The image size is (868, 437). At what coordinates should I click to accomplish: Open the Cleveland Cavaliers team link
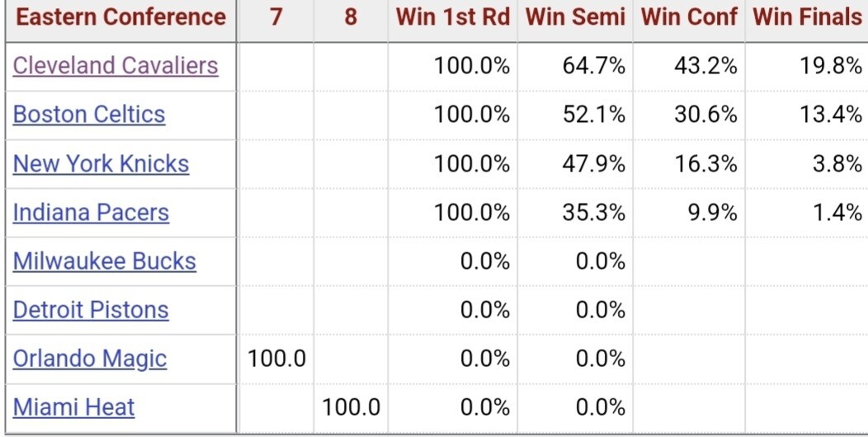(116, 66)
